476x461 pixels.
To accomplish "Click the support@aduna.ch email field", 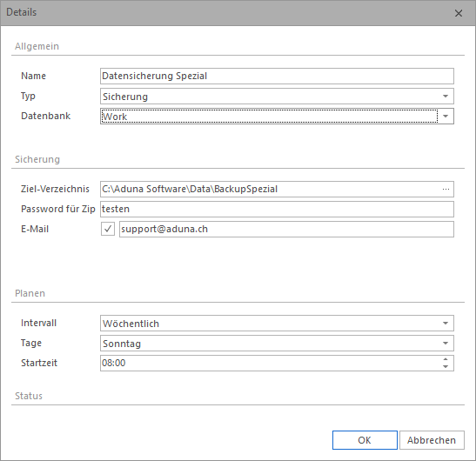I will tap(286, 229).
